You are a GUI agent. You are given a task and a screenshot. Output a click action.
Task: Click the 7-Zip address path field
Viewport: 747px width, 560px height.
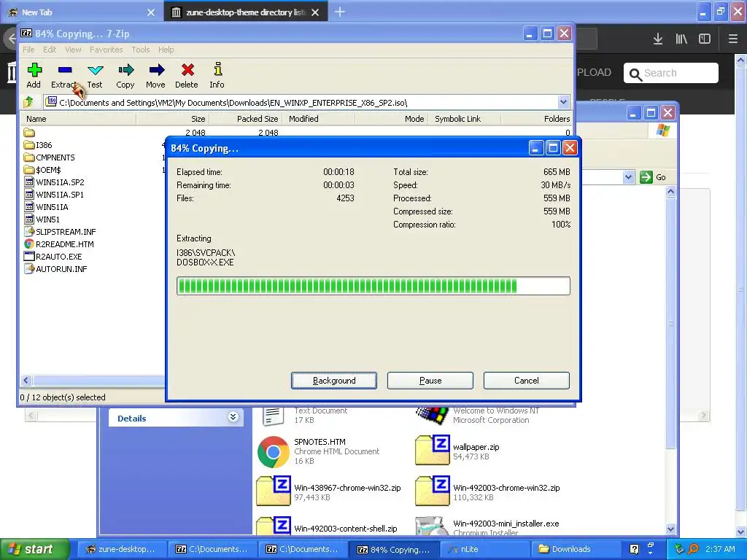pos(301,102)
